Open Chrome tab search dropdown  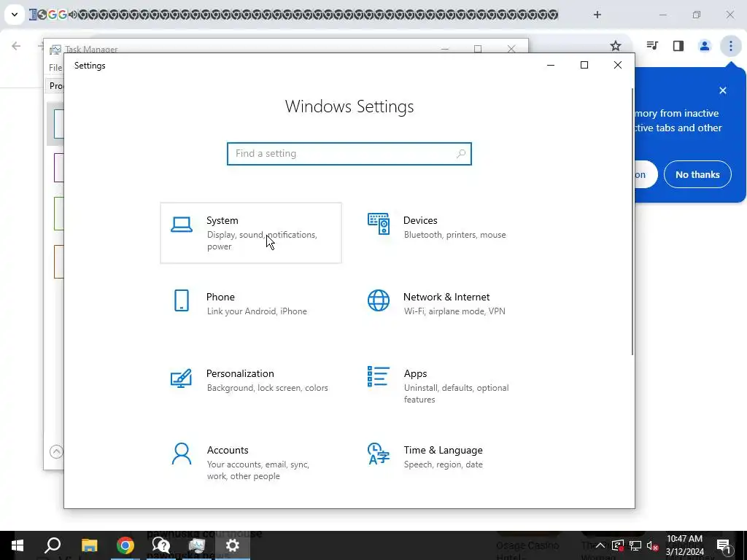coord(15,15)
